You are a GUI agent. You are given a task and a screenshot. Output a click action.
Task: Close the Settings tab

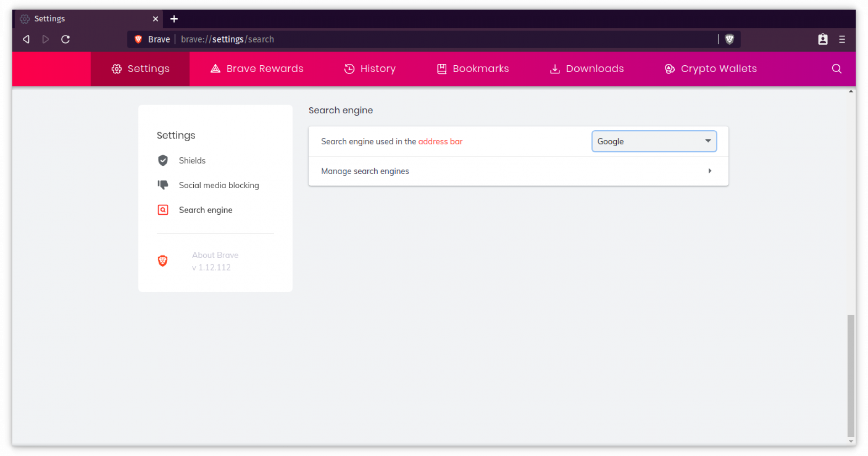(155, 19)
